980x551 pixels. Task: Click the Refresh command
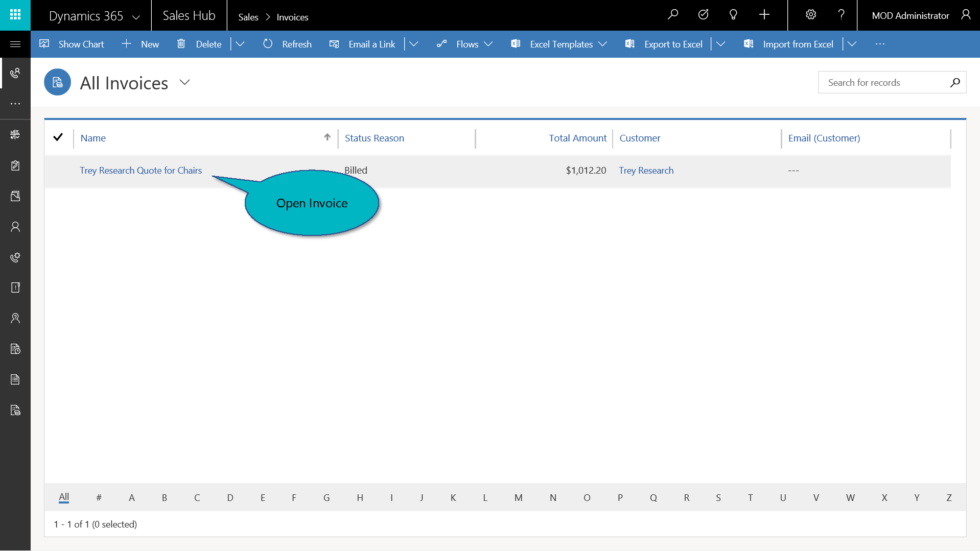[x=287, y=44]
